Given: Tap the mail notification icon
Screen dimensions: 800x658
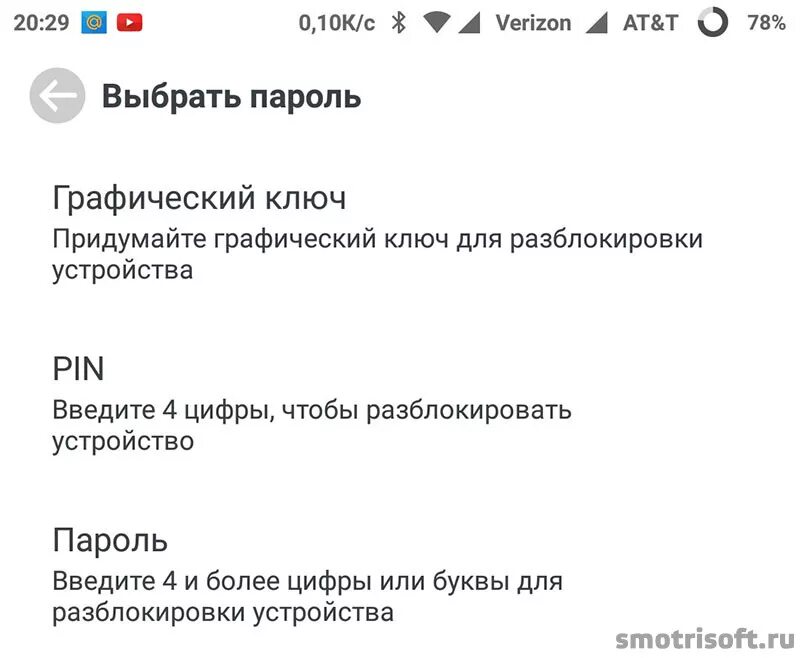Looking at the screenshot, I should pyautogui.click(x=94, y=22).
